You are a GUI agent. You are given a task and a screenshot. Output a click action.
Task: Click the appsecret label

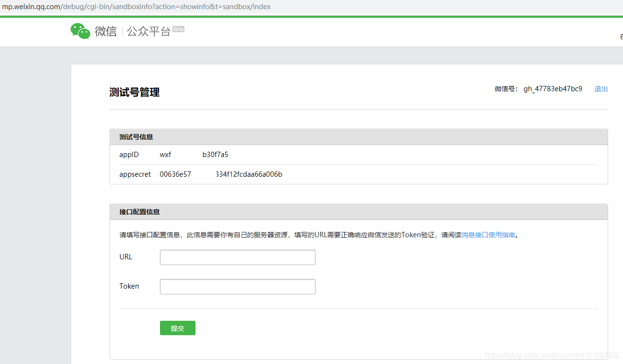point(135,174)
